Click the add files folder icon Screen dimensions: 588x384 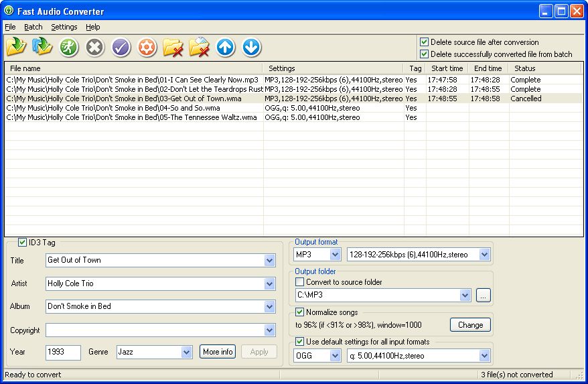tap(16, 48)
